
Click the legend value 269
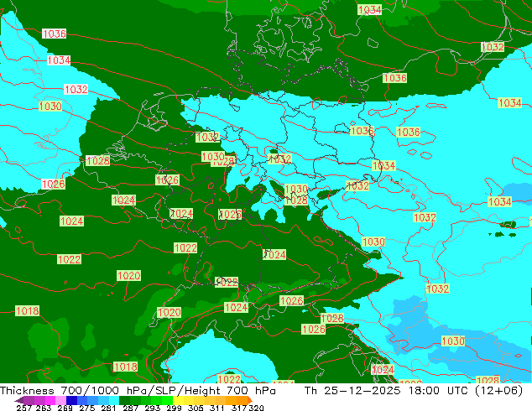pos(65,408)
